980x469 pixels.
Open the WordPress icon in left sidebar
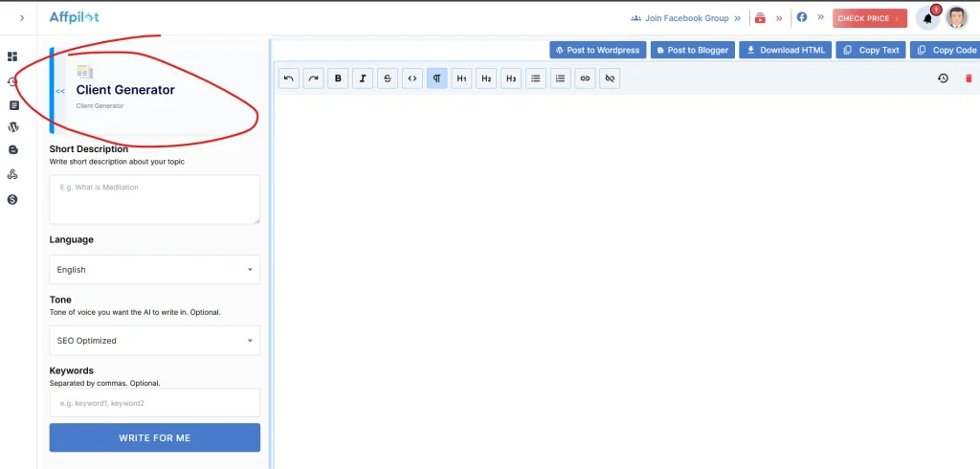[13, 127]
